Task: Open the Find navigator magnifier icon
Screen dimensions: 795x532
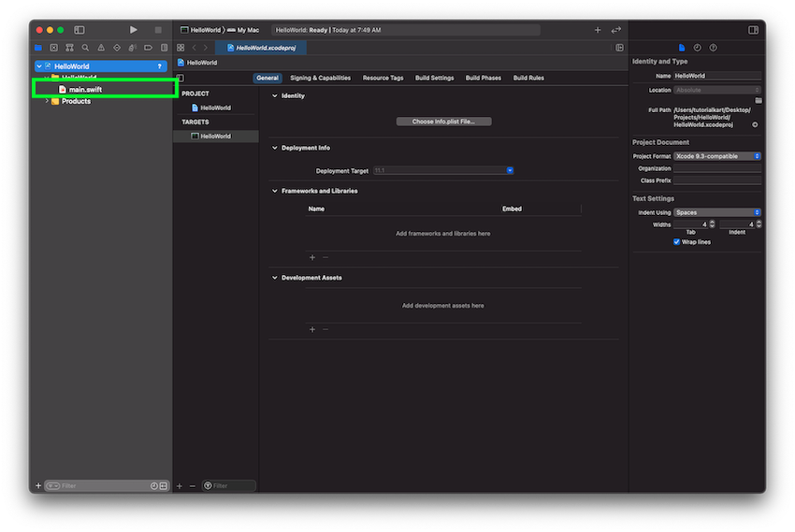Action: coord(85,48)
